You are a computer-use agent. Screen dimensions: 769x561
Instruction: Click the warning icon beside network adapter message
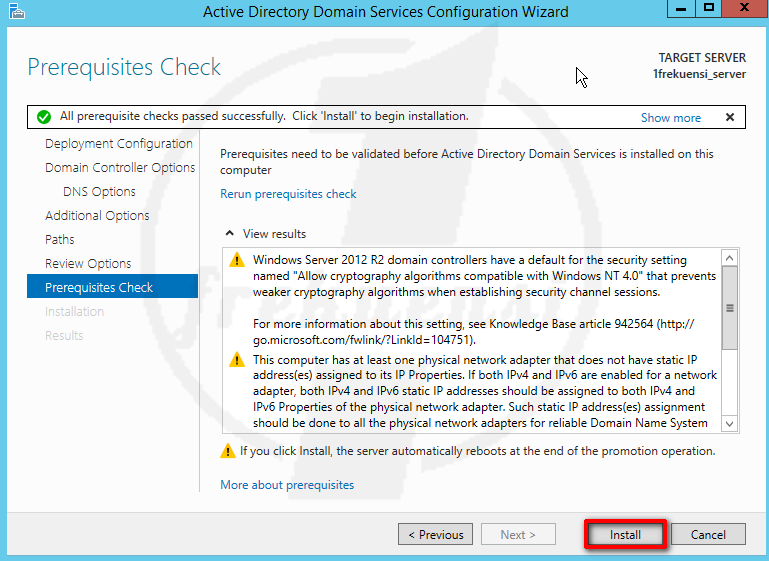[x=237, y=360]
